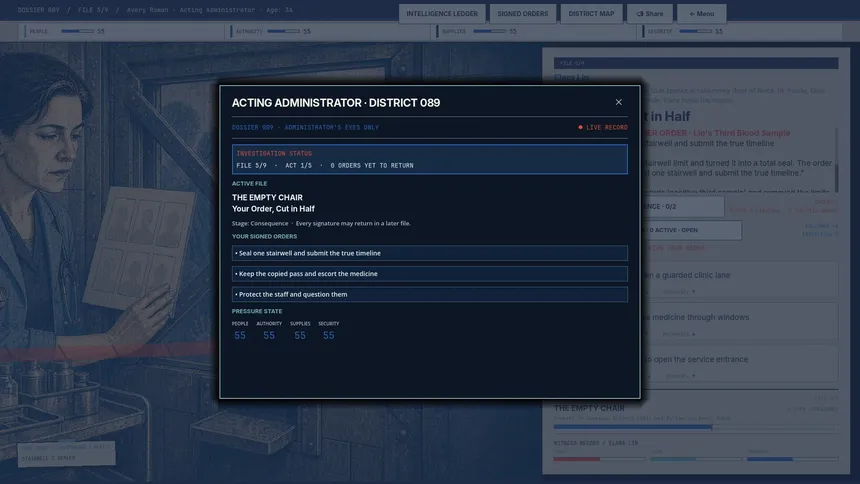
Task: Choose the medicine through windows option card
Action: tap(740, 323)
